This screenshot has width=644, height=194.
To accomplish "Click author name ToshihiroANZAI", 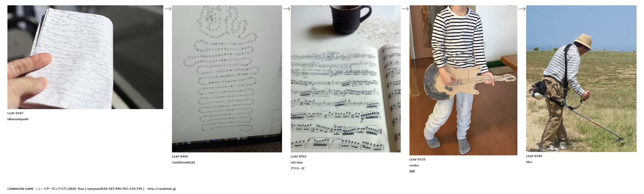I will [x=183, y=162].
